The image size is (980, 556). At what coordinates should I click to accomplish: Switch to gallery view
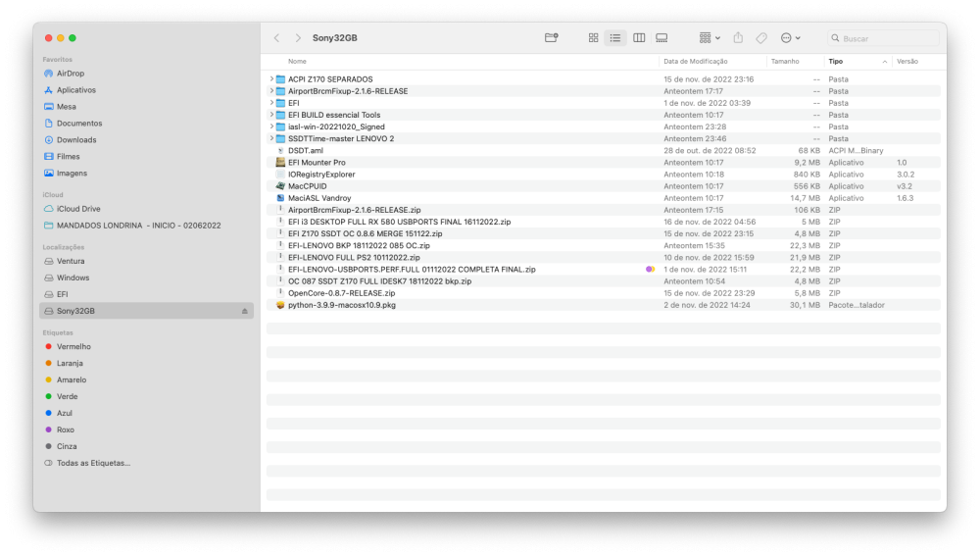click(661, 38)
